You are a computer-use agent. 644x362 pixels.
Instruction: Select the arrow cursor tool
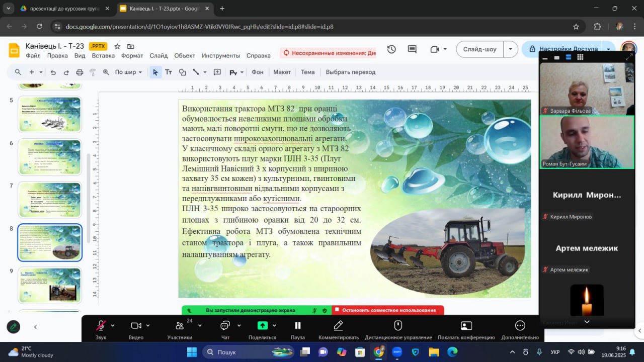point(155,72)
